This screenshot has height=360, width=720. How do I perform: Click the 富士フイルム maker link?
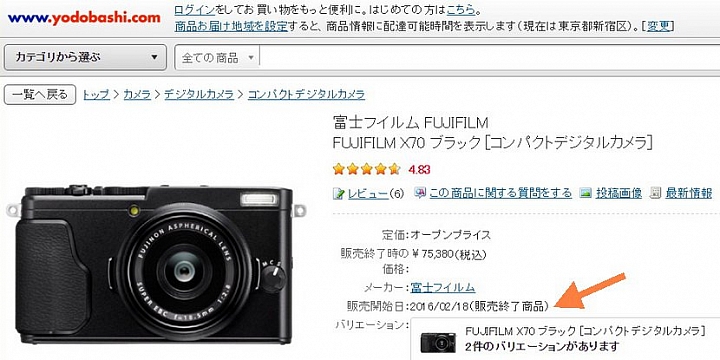443,288
